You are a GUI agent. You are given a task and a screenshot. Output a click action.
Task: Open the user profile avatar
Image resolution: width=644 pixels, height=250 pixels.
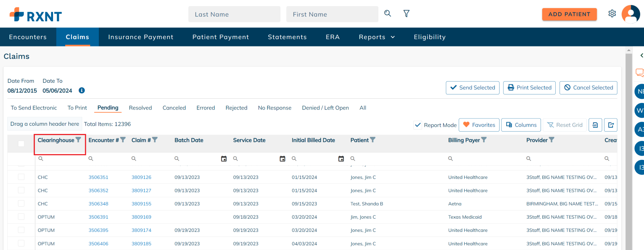tap(631, 14)
